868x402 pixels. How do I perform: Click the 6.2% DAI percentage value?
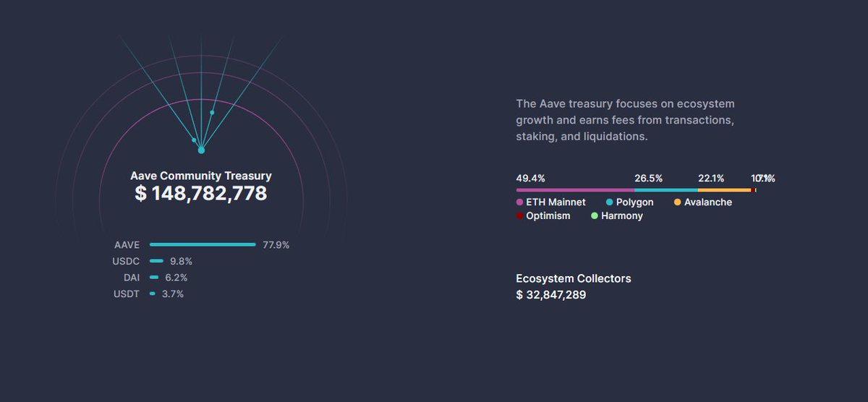[x=176, y=278]
